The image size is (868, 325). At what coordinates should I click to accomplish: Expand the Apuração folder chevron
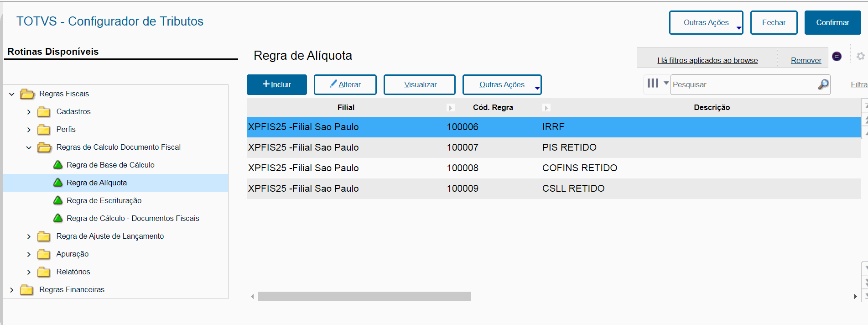(29, 254)
